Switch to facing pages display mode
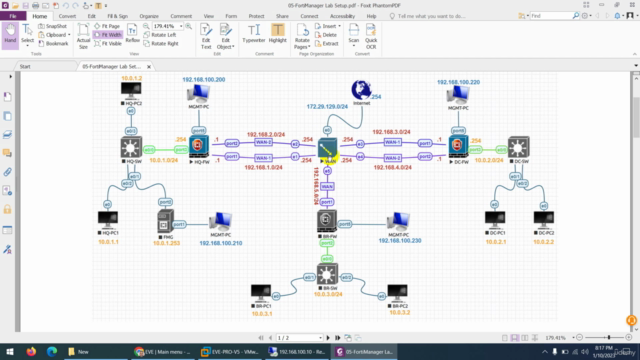 click(x=525, y=338)
